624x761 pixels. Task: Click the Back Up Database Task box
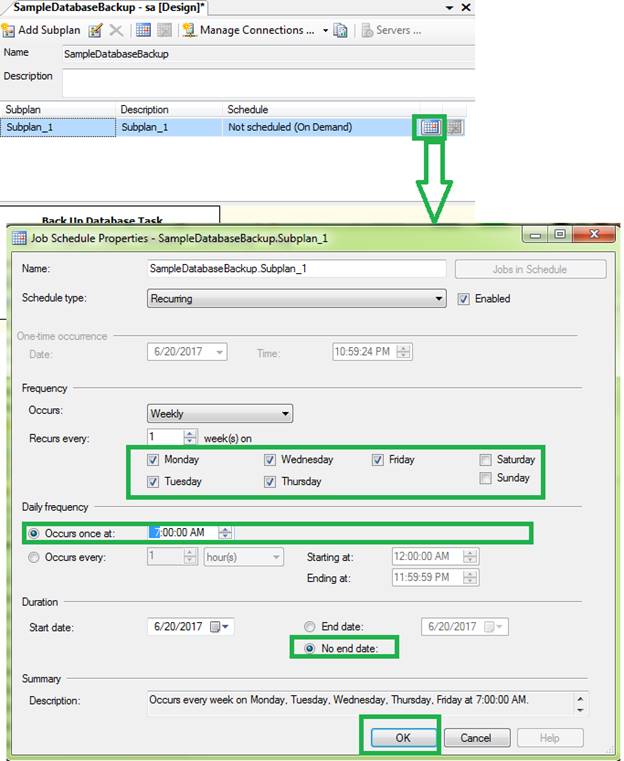tap(110, 215)
